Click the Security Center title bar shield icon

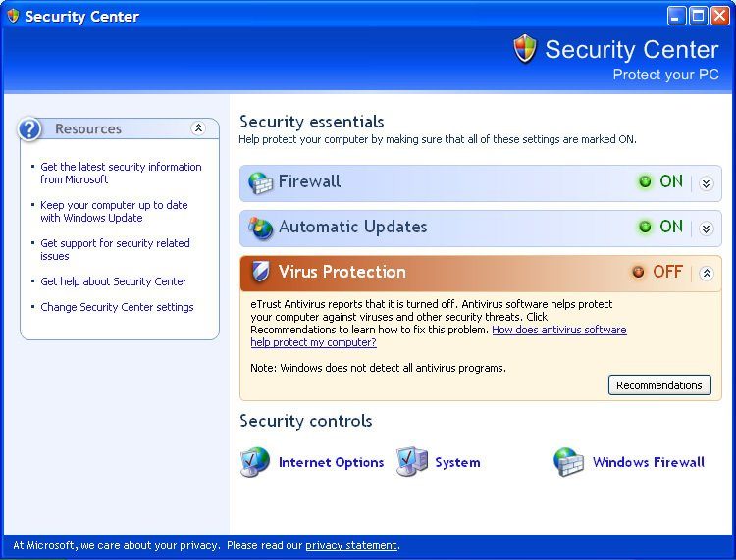tap(13, 16)
